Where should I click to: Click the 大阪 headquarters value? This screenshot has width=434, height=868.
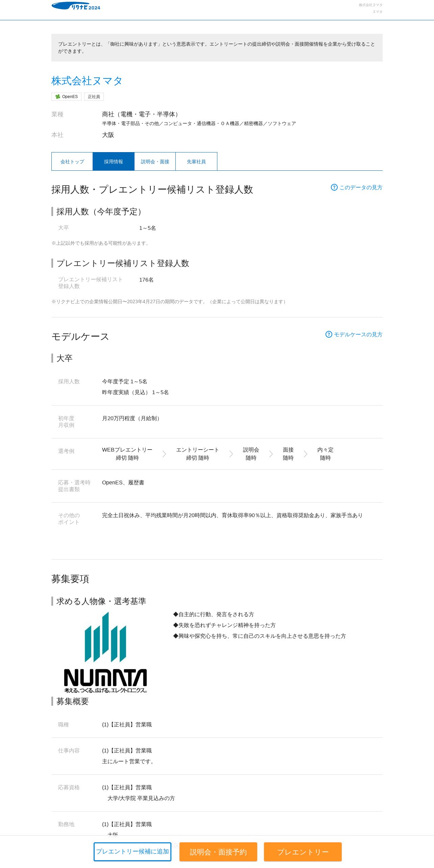[x=108, y=135]
